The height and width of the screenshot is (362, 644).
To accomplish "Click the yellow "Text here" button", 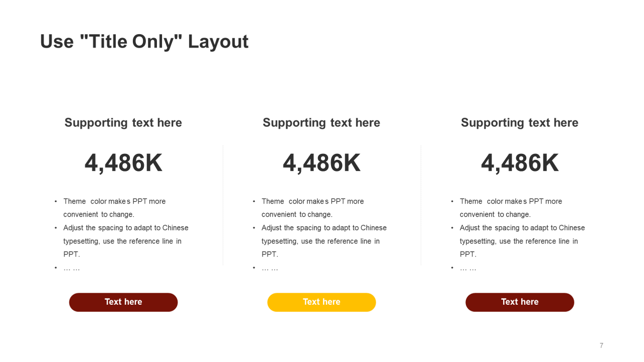I will [x=321, y=302].
